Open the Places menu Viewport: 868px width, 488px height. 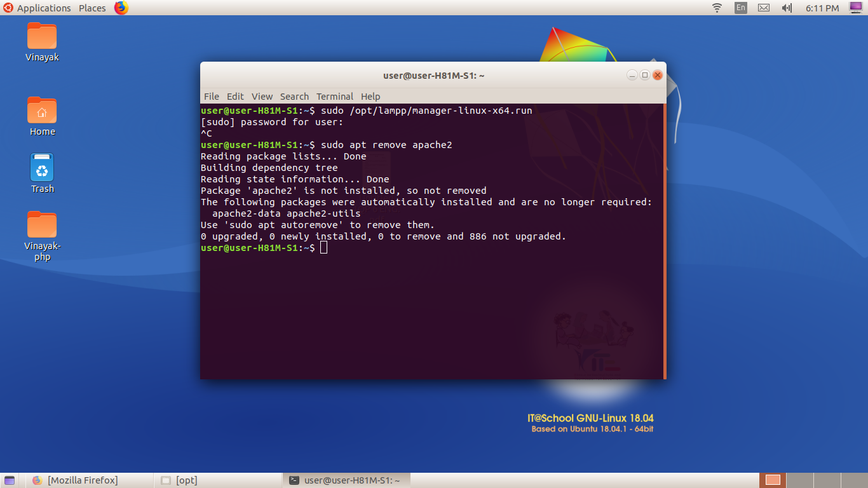pos(92,8)
